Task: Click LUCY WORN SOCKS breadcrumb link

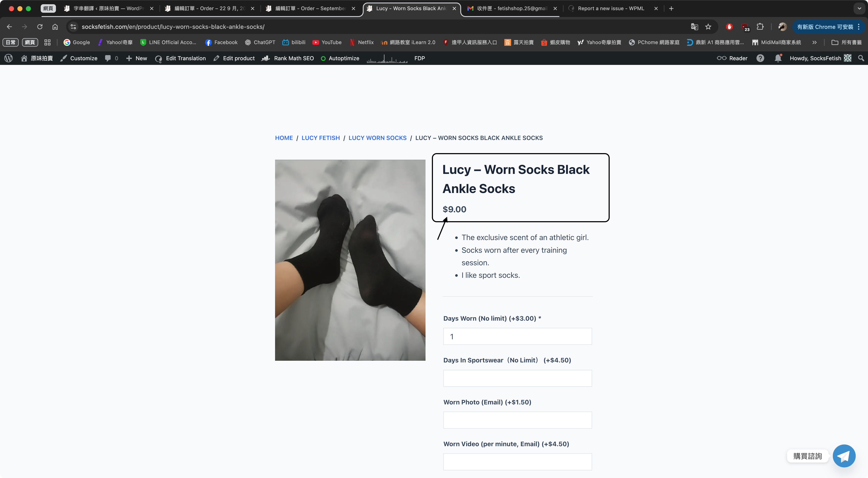Action: click(x=377, y=138)
